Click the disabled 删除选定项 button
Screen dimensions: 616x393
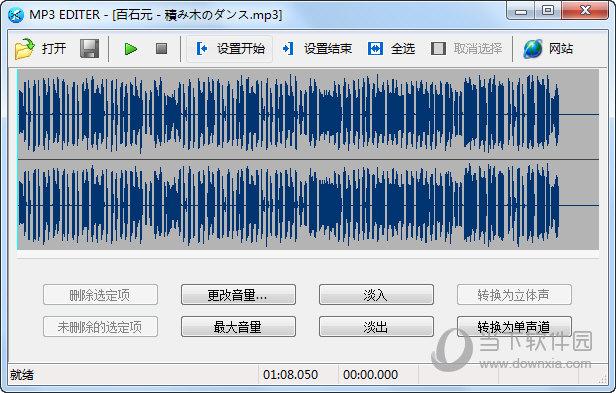point(100,295)
